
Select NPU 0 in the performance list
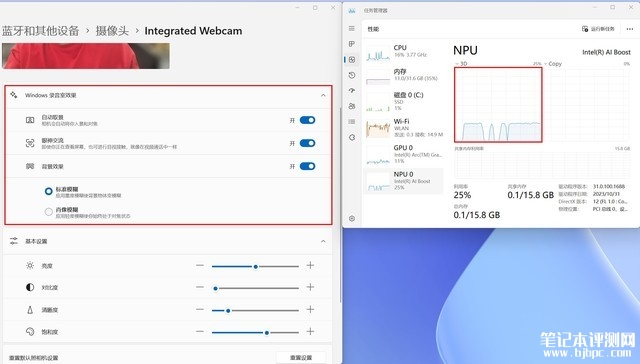pyautogui.click(x=403, y=181)
